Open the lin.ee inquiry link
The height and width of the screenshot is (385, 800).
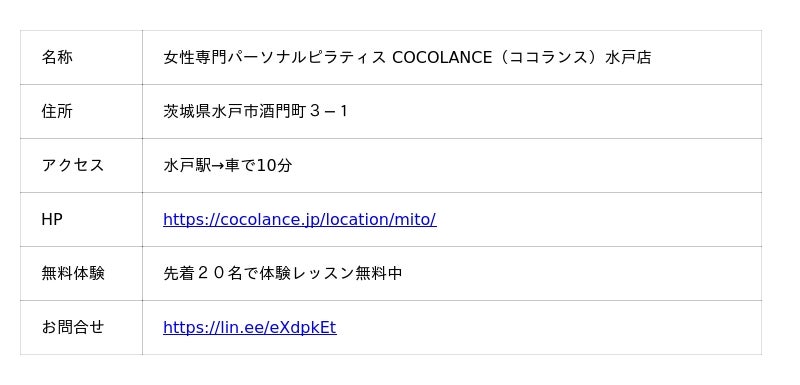(249, 327)
